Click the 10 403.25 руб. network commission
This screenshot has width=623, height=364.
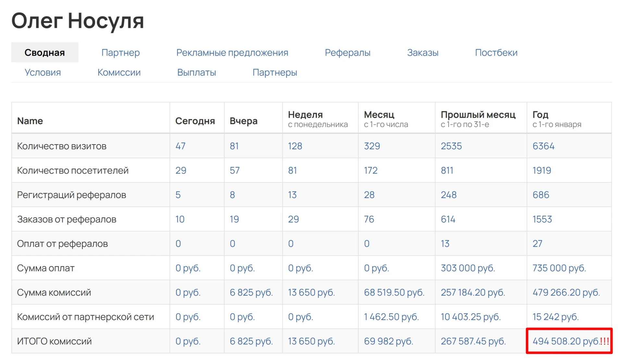coord(471,317)
